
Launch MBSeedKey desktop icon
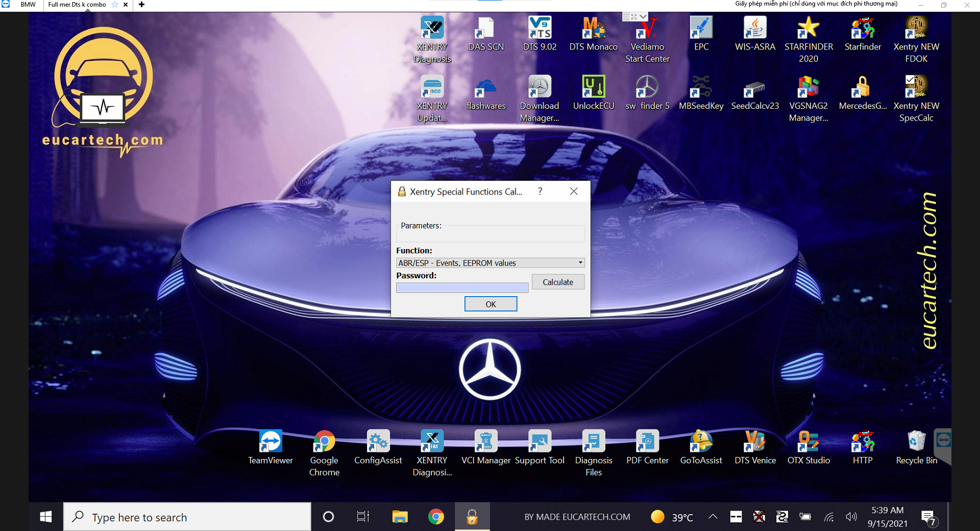701,93
